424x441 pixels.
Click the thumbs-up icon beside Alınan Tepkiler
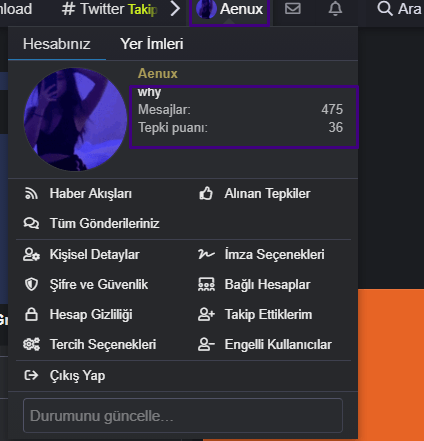point(206,193)
